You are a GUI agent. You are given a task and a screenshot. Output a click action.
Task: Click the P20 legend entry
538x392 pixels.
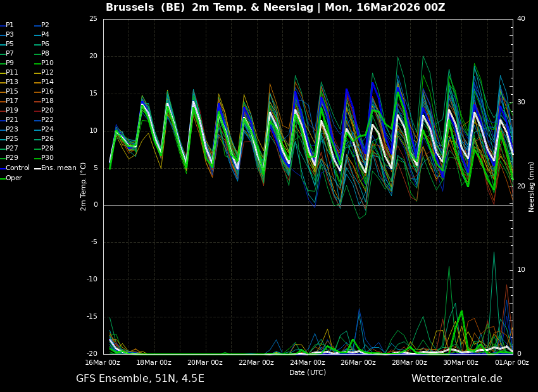tap(47, 111)
